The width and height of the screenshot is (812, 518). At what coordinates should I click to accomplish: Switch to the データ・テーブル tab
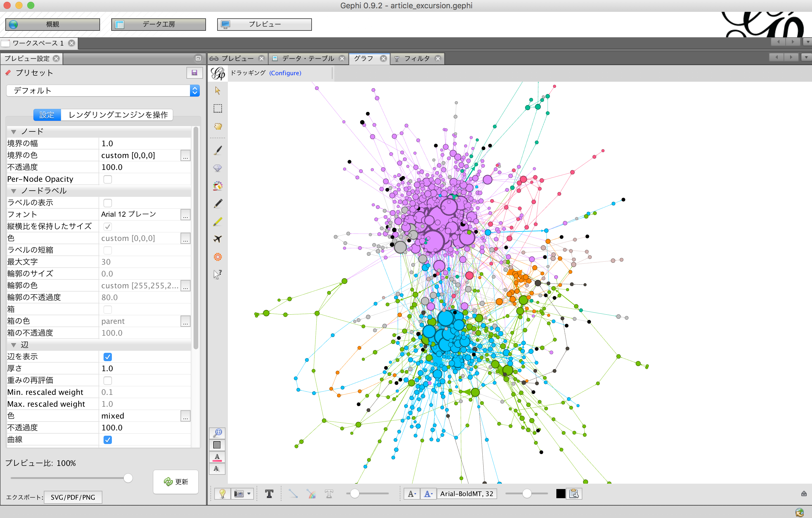point(307,58)
